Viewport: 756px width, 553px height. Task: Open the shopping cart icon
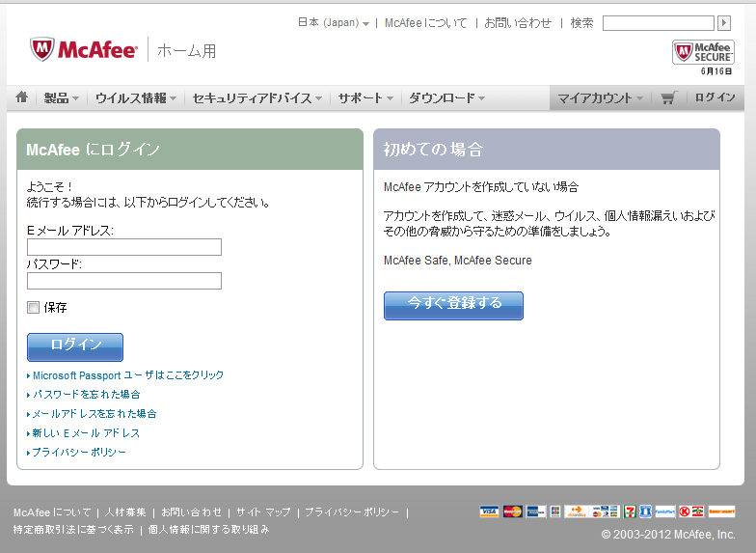coord(669,98)
